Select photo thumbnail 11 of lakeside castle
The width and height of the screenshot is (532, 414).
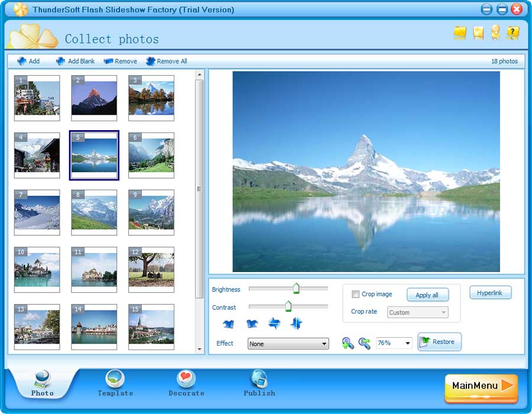(94, 270)
